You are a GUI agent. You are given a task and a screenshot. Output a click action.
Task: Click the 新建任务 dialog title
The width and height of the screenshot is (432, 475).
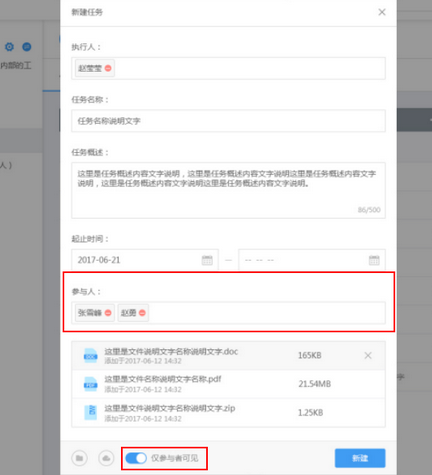87,12
